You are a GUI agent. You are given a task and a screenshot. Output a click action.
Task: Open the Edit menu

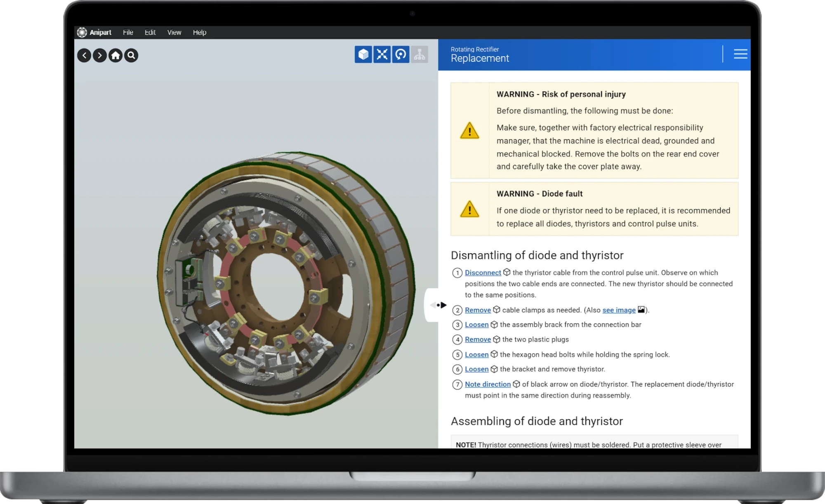pyautogui.click(x=150, y=32)
